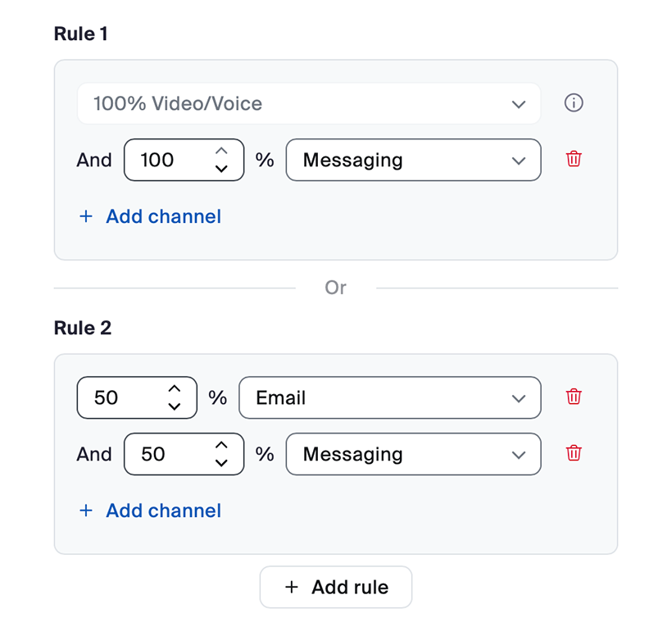Click Add channel in Rule 1
The width and height of the screenshot is (672, 622).
151,216
